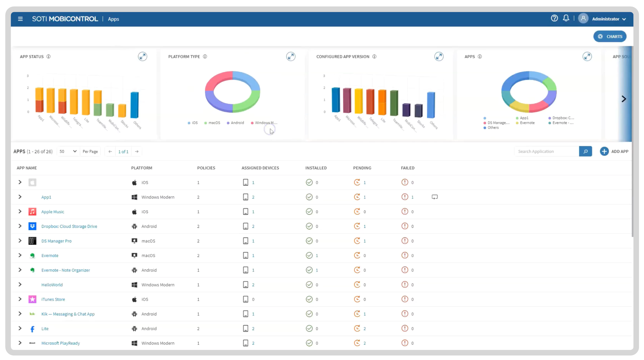Click the Dropbox app icon
The width and height of the screenshot is (644, 360).
(x=32, y=226)
